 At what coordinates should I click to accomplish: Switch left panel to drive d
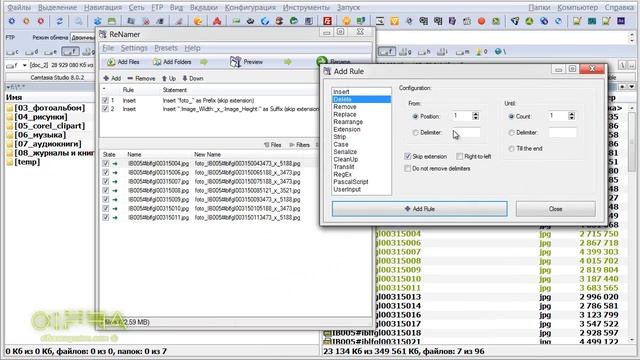click(x=31, y=52)
